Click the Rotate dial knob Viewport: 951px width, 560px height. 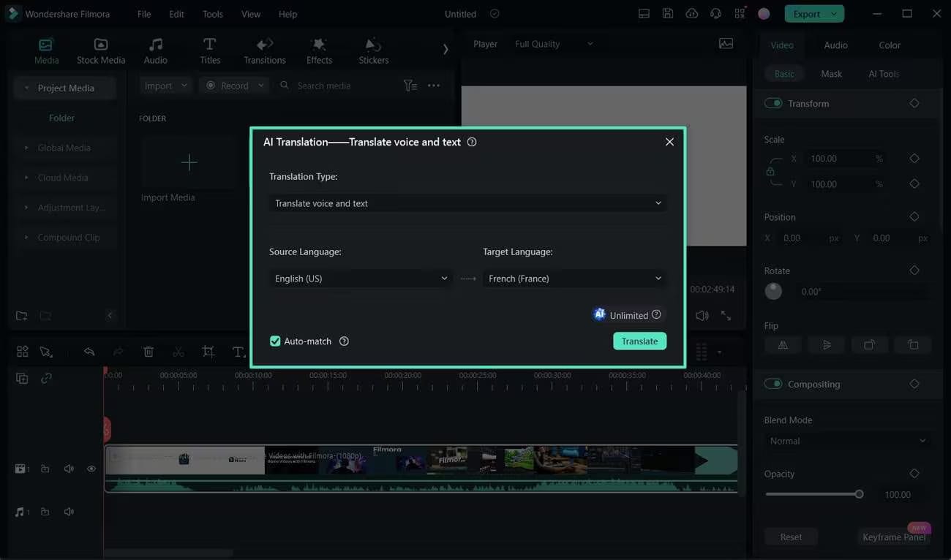point(773,291)
